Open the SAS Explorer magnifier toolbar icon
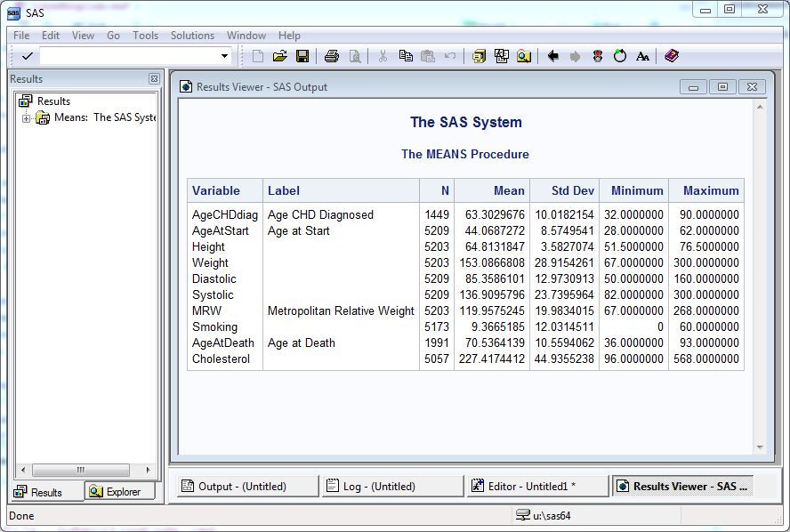790x532 pixels. pos(524,55)
